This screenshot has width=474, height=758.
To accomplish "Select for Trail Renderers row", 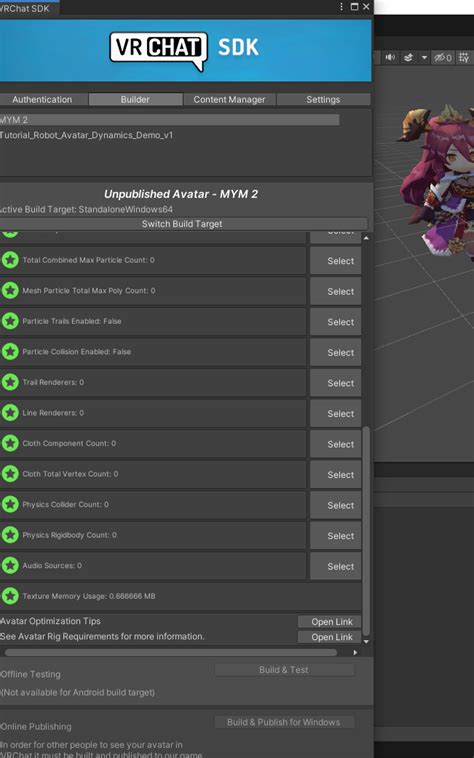I will pyautogui.click(x=336, y=383).
